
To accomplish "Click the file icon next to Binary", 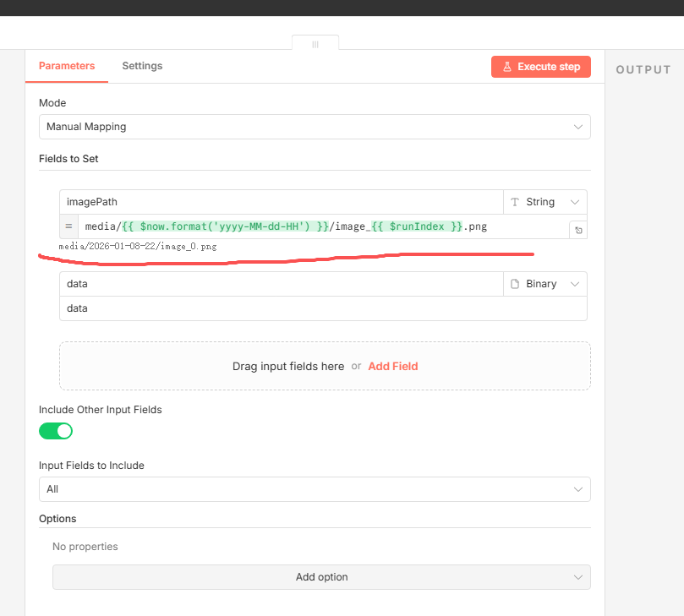I will [514, 284].
